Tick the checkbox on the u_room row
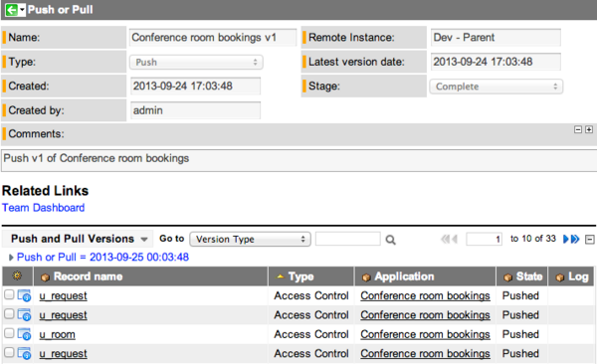Image resolution: width=597 pixels, height=364 pixels. point(9,333)
